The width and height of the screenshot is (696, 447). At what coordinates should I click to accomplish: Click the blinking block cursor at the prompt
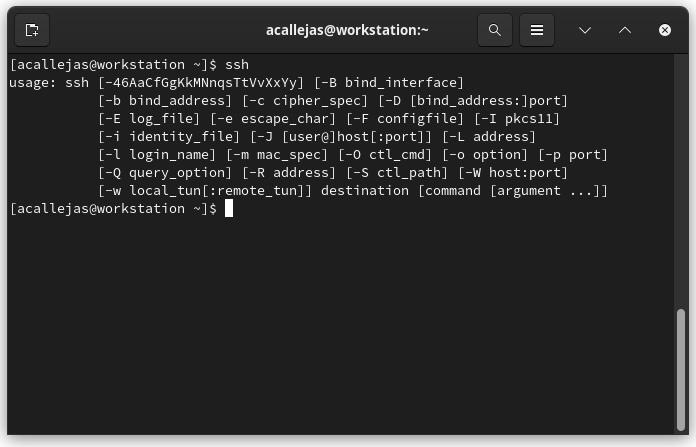[x=229, y=209]
